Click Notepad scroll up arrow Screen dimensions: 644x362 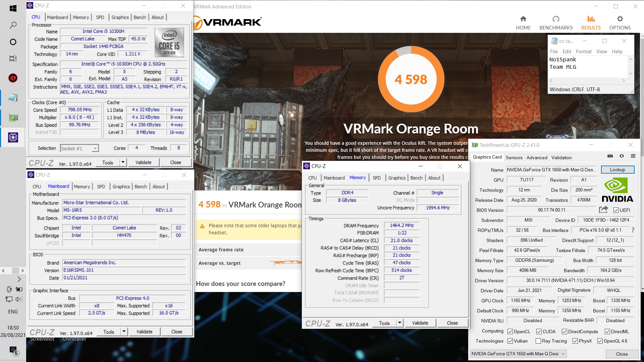(631, 59)
